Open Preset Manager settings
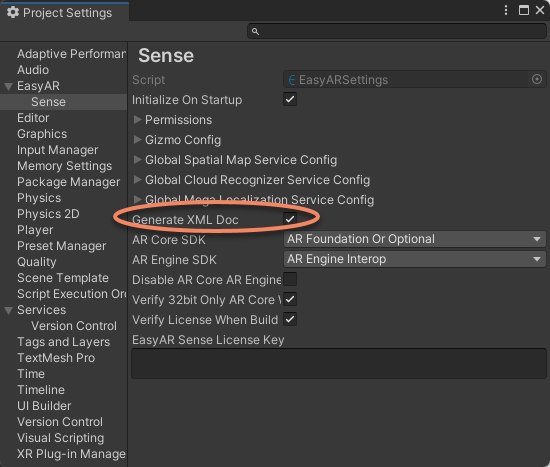This screenshot has width=550, height=467. tap(61, 246)
